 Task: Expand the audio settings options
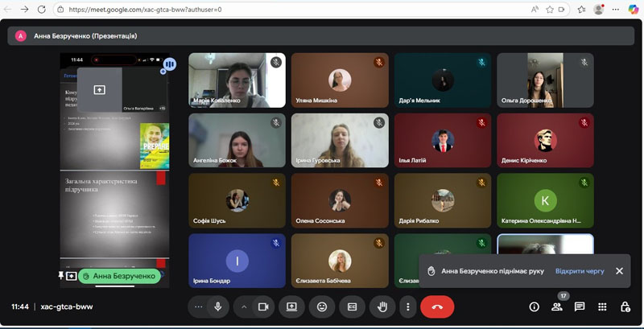tap(198, 306)
